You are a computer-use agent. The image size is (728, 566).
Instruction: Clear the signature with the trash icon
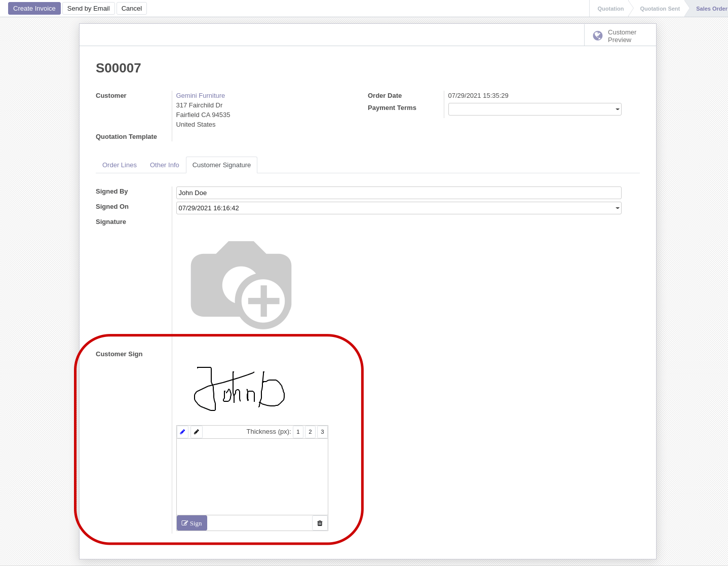click(x=320, y=522)
